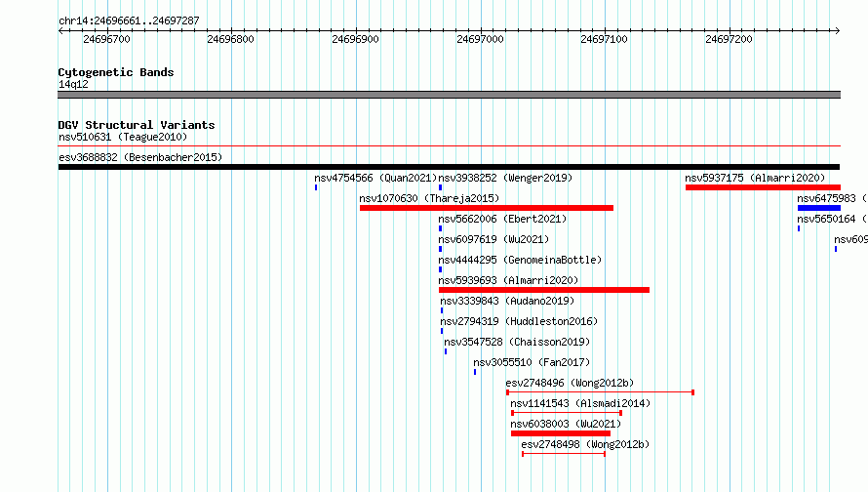Click the blue marker under nsv2794319

click(442, 331)
